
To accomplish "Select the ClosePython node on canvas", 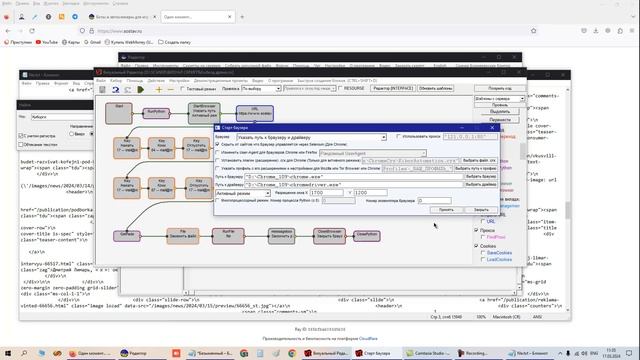I will 367,236.
